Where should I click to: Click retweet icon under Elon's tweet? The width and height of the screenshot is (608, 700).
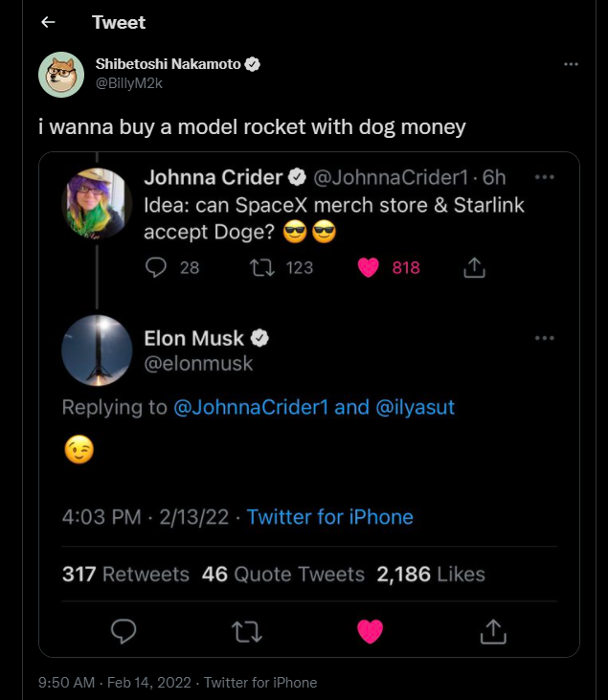[x=247, y=631]
